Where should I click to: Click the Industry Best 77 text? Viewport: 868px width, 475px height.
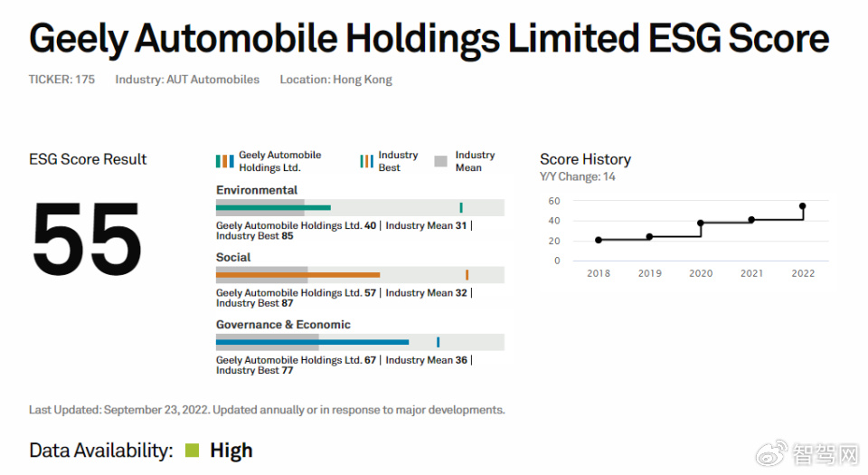click(x=255, y=370)
